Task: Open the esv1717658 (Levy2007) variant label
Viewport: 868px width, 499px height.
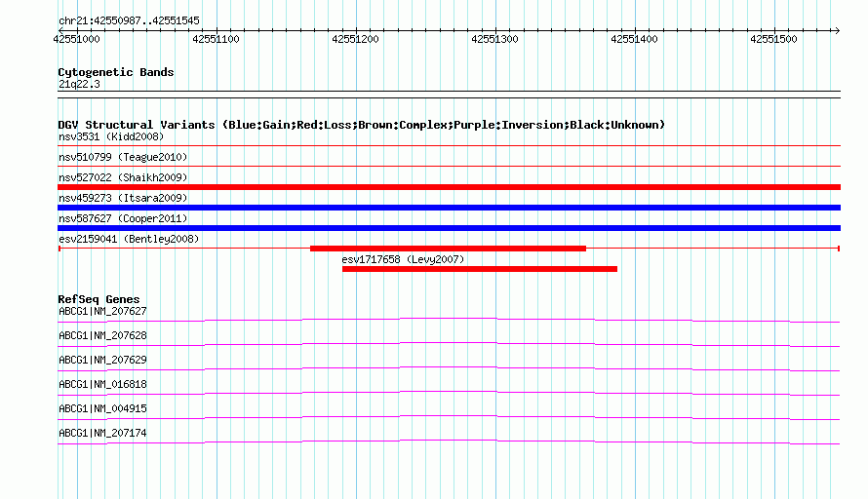Action: pyautogui.click(x=403, y=259)
